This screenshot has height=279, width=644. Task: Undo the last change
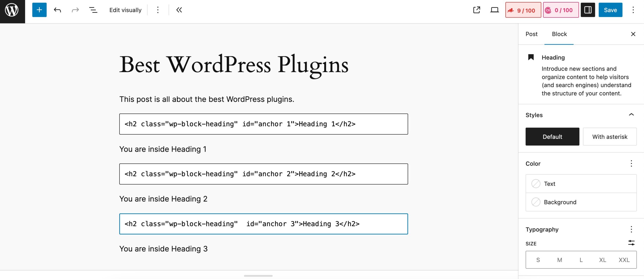tap(57, 10)
